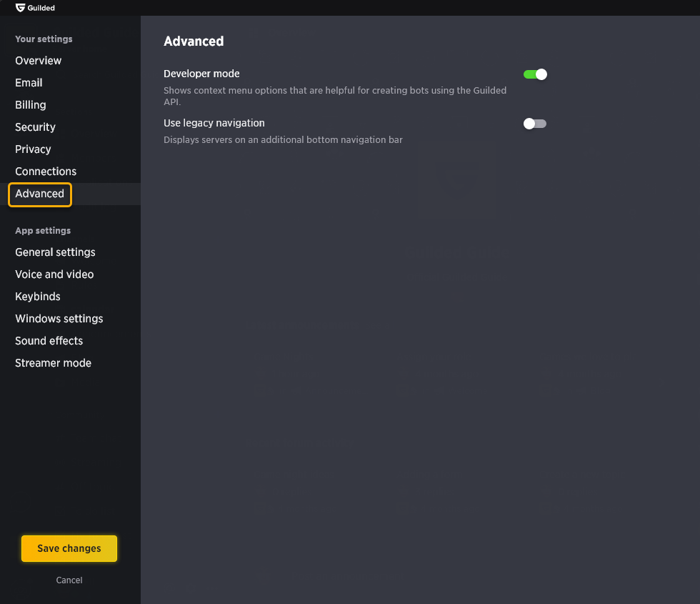Open General settings under App settings

pyautogui.click(x=56, y=252)
